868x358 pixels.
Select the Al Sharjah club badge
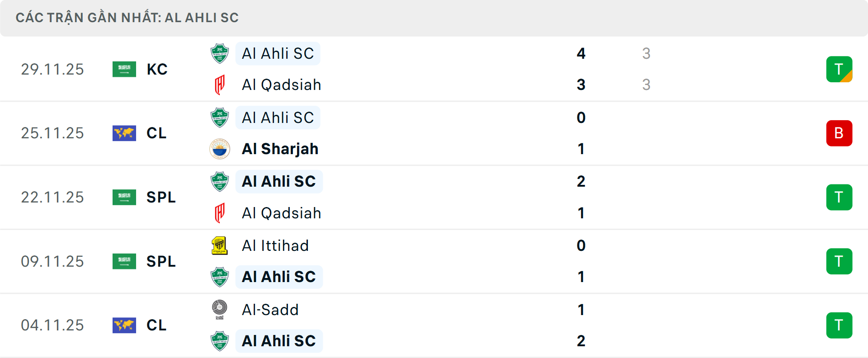pos(220,149)
